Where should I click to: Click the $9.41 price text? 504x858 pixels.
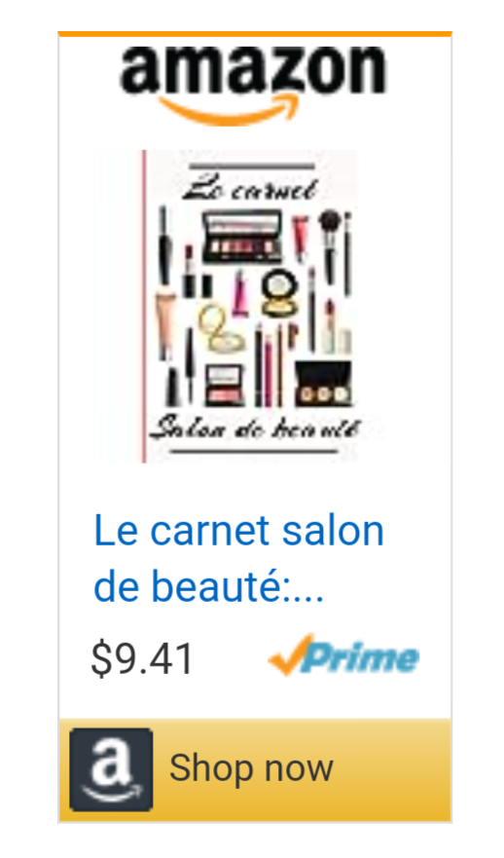click(x=142, y=658)
